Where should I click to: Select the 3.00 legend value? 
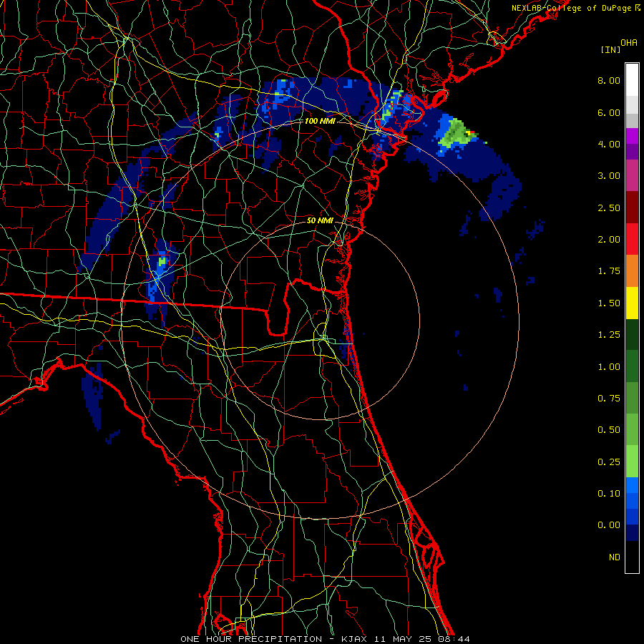[x=609, y=176]
